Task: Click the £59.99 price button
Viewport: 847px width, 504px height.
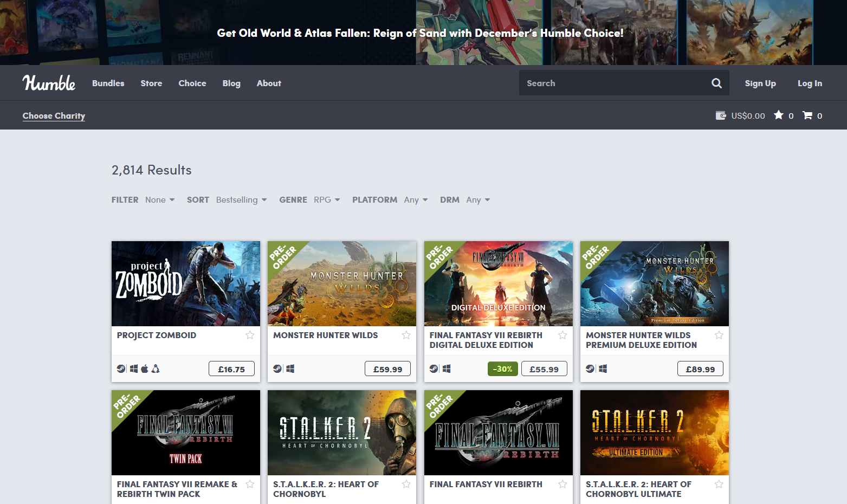Action: [x=387, y=369]
